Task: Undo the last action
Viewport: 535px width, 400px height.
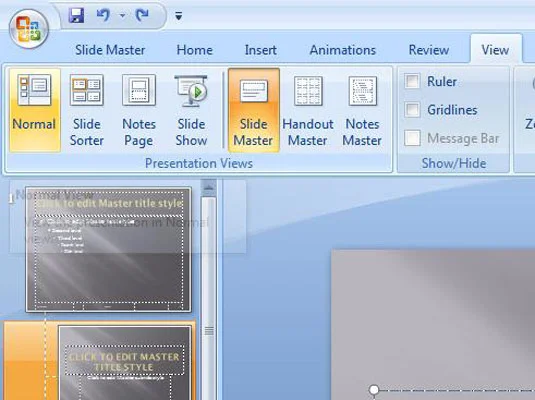Action: 103,15
